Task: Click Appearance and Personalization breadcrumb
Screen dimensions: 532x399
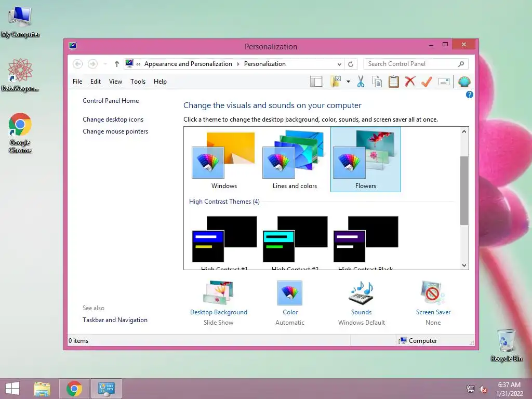Action: pos(188,64)
